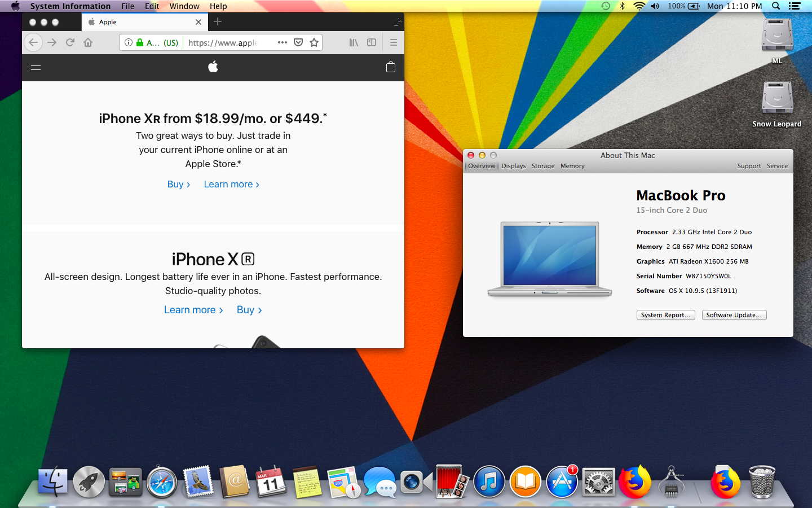This screenshot has width=812, height=508.
Task: Switch to the Displays tab
Action: click(x=514, y=166)
